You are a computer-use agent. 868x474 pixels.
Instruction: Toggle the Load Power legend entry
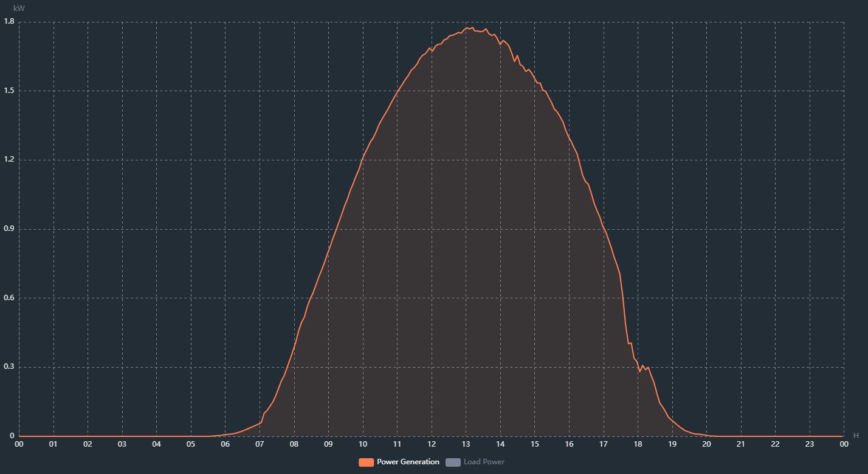pyautogui.click(x=475, y=462)
